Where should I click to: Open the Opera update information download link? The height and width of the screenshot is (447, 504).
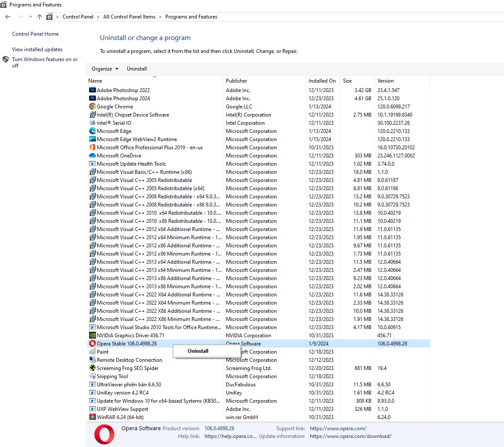click(351, 436)
